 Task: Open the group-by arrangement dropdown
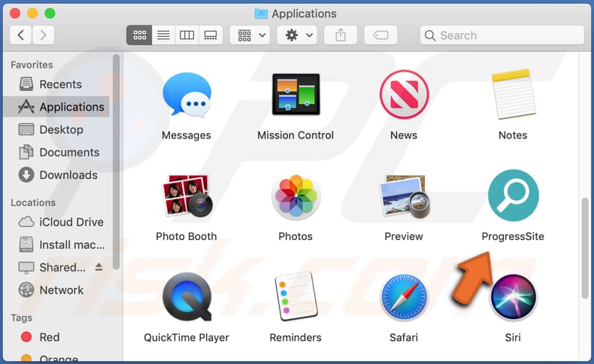click(251, 35)
